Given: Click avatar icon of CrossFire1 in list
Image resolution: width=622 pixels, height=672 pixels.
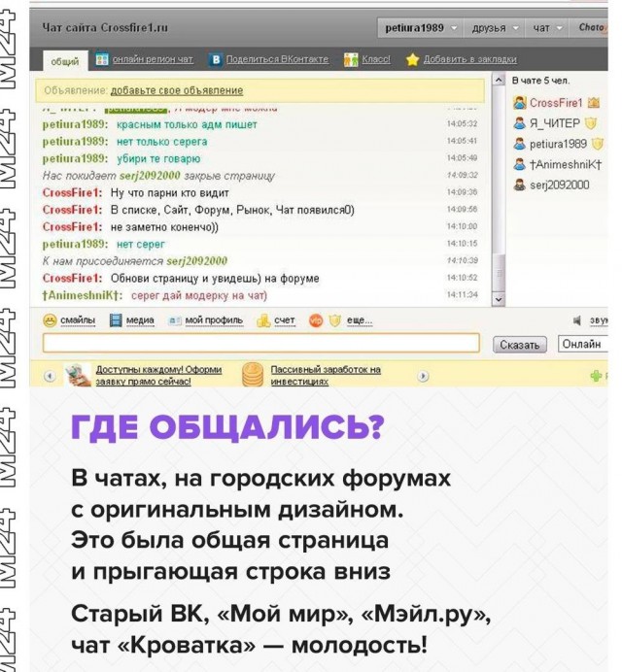Looking at the screenshot, I should point(520,102).
